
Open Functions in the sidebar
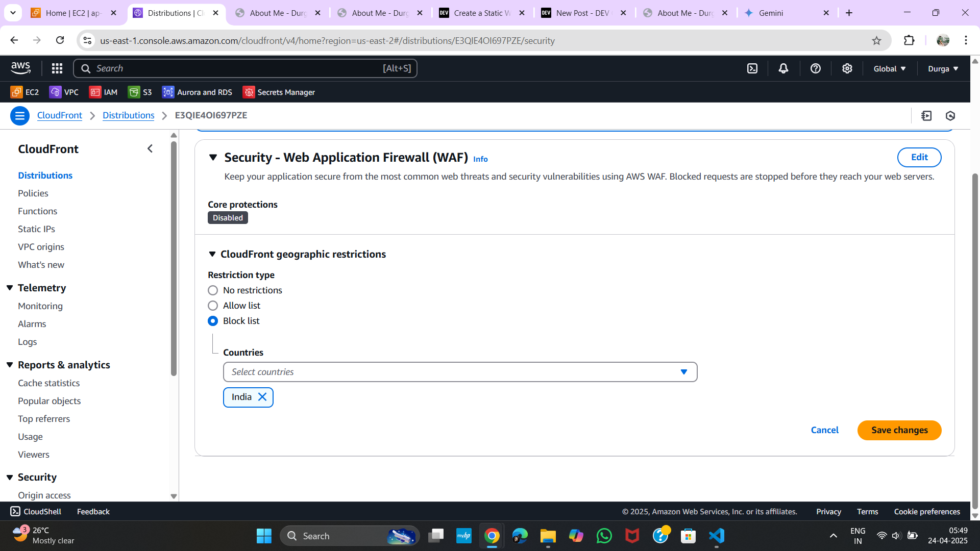click(x=38, y=211)
